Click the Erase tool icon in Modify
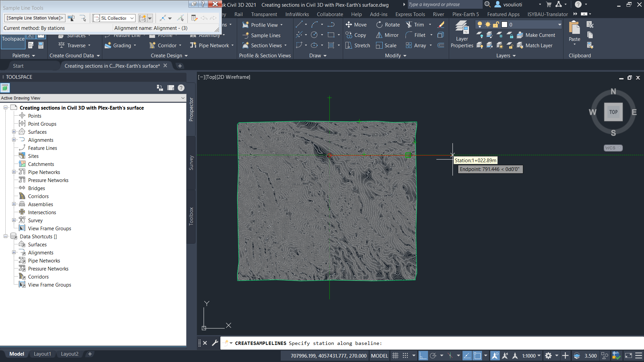644x362 pixels. (x=441, y=24)
